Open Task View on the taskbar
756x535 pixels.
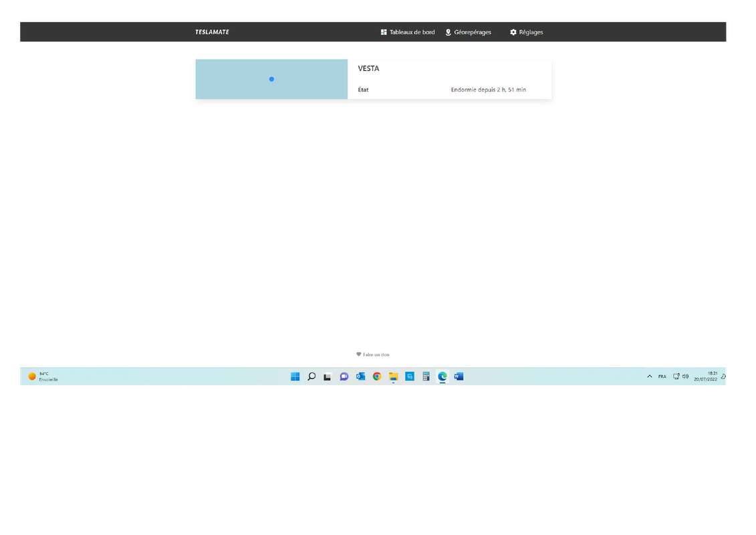click(x=328, y=377)
